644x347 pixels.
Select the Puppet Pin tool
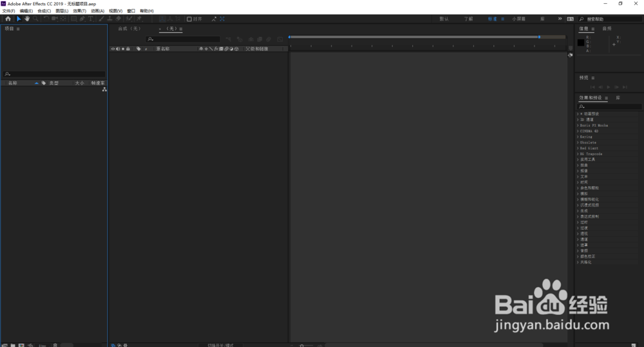pos(140,19)
